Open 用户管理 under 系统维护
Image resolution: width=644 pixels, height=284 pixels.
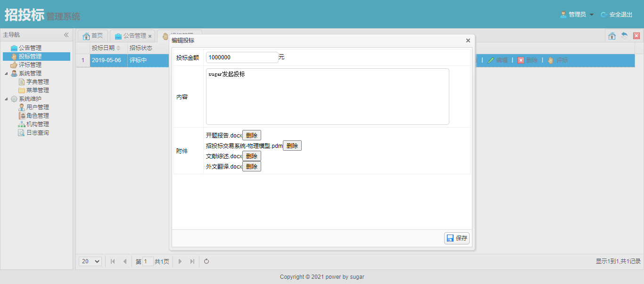37,107
